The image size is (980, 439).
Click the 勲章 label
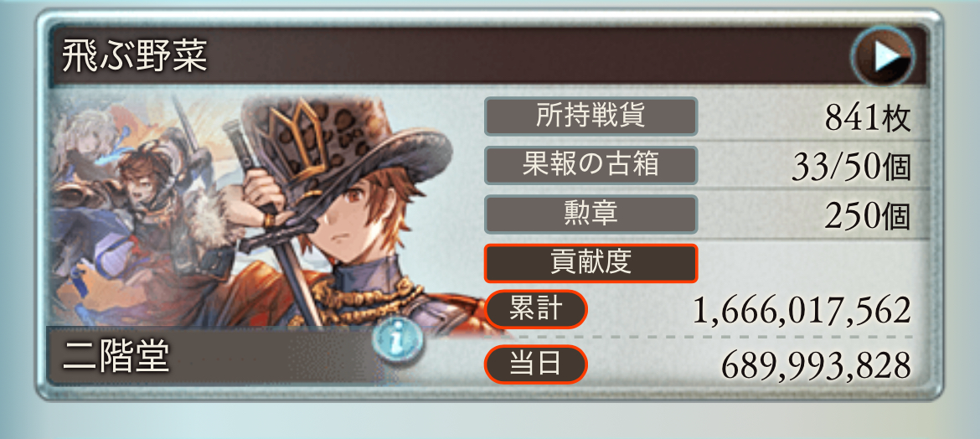point(591,214)
